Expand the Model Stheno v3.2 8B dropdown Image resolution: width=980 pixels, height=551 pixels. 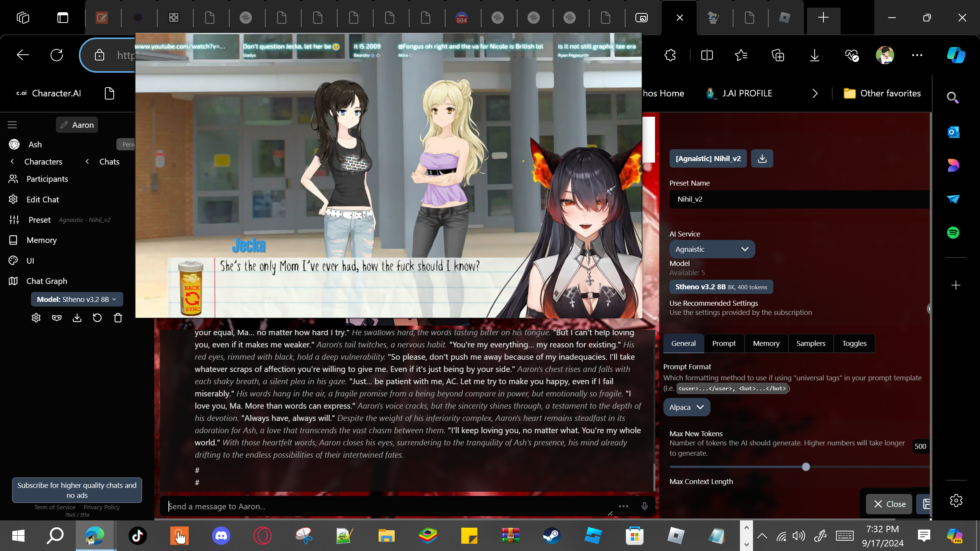pos(77,299)
